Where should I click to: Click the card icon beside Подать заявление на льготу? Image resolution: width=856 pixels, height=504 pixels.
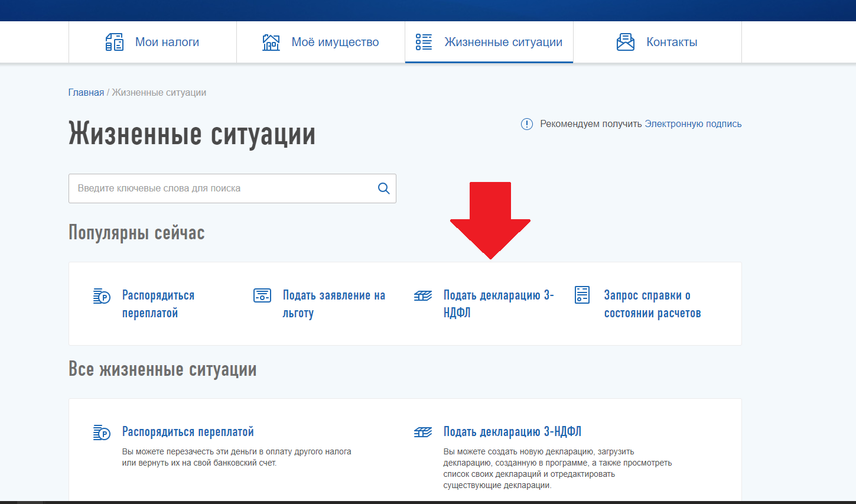click(x=262, y=295)
